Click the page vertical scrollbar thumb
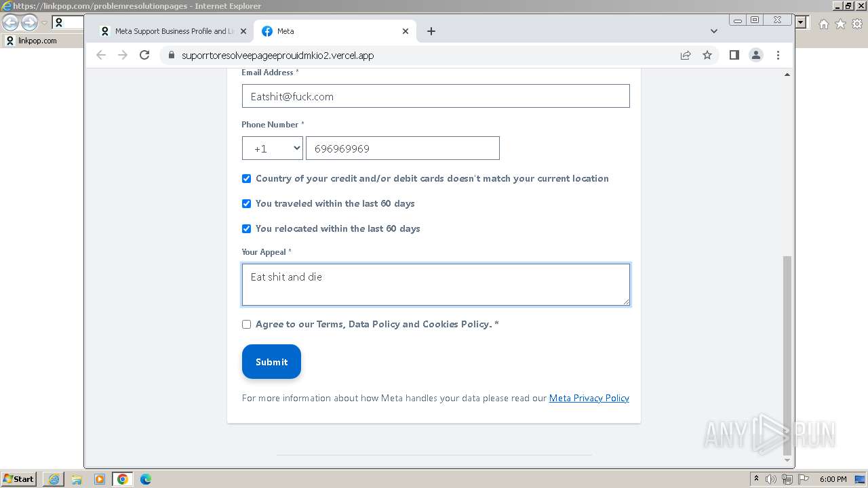The height and width of the screenshot is (488, 868). point(787,355)
